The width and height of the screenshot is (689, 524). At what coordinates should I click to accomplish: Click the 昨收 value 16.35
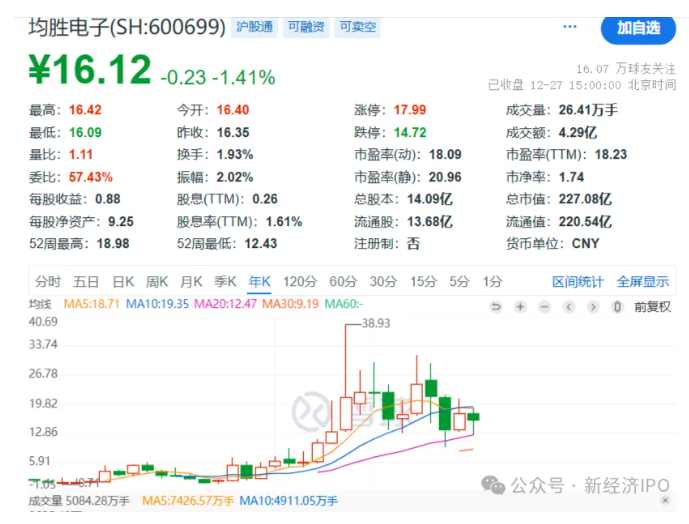point(233,132)
